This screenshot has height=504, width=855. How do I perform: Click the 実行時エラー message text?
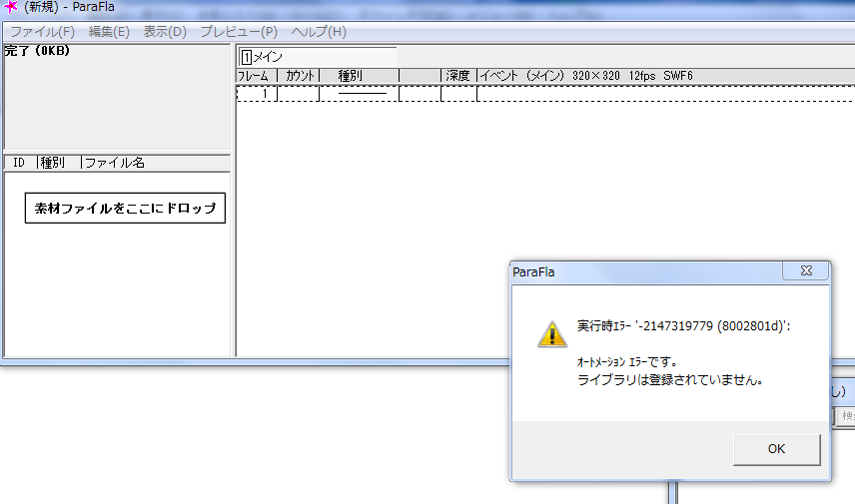(684, 326)
